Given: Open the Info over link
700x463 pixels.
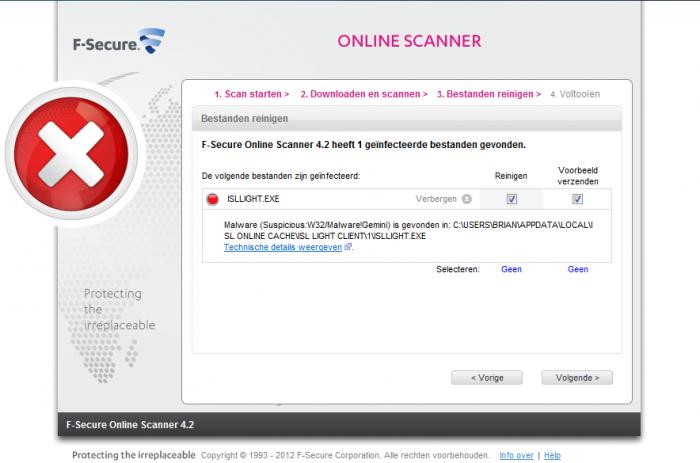Looking at the screenshot, I should pyautogui.click(x=516, y=455).
